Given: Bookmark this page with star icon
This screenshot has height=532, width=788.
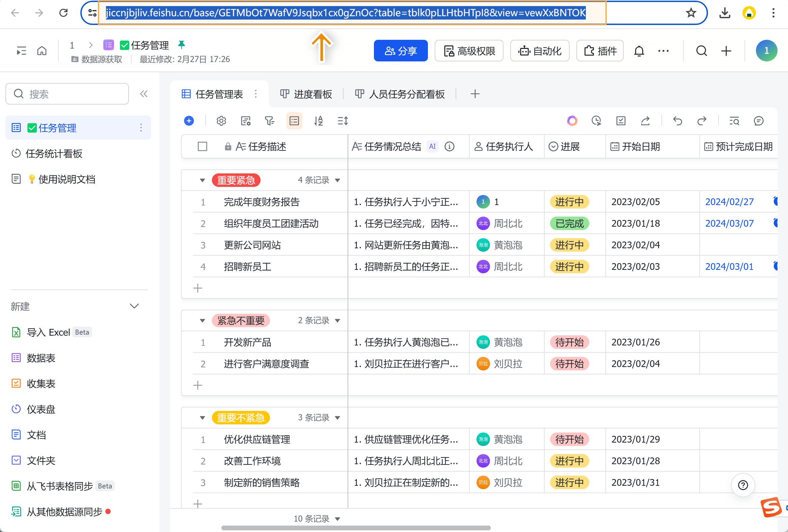Looking at the screenshot, I should [691, 13].
